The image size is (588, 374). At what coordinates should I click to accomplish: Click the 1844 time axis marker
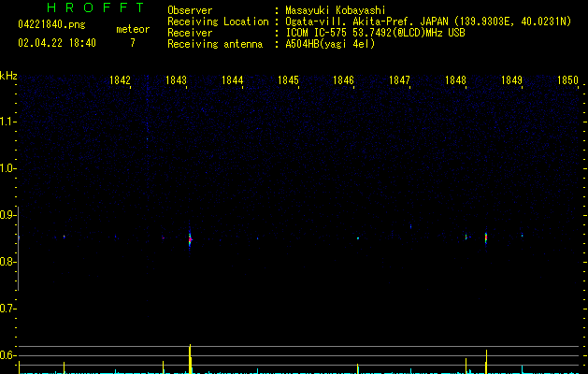[x=232, y=80]
